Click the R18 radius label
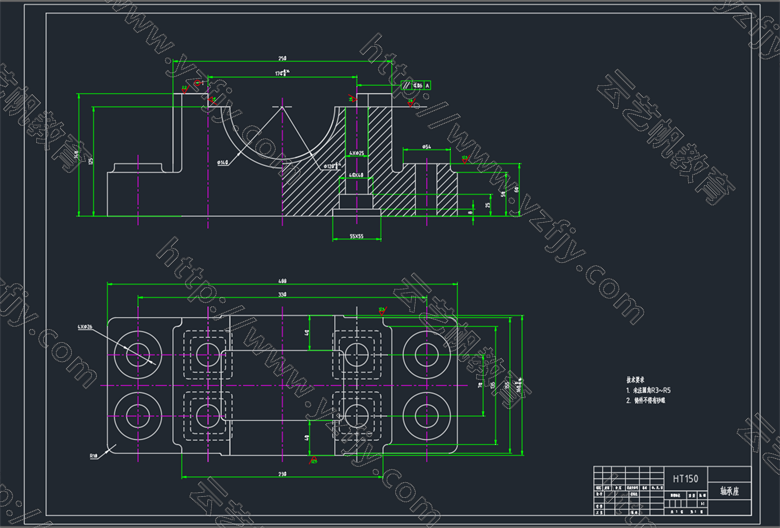The height and width of the screenshot is (528, 780). click(94, 455)
